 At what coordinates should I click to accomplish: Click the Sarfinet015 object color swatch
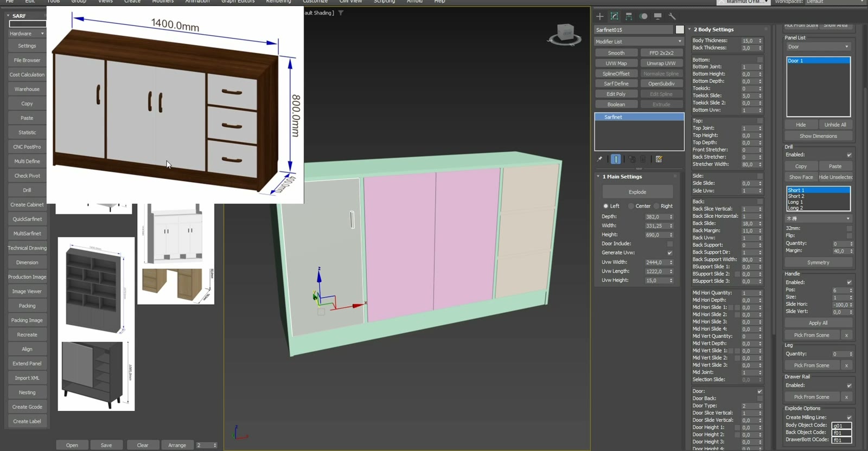click(x=680, y=30)
